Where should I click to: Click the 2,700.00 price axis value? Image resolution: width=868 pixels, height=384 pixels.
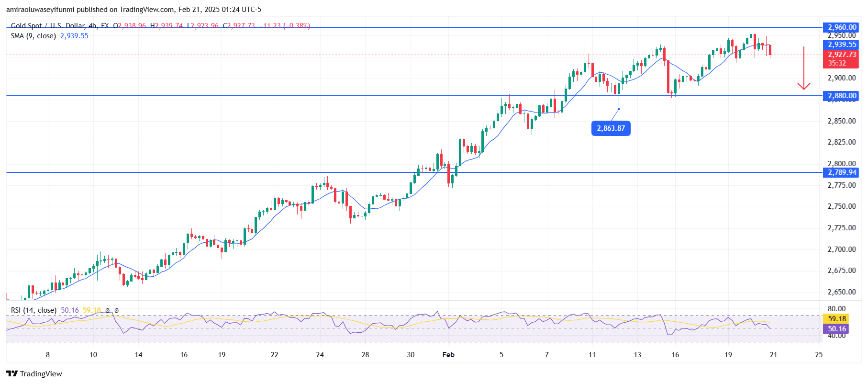point(842,249)
